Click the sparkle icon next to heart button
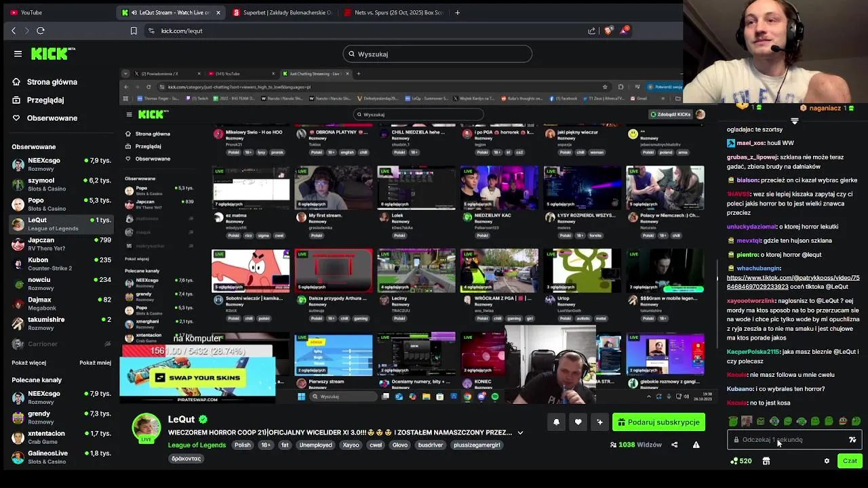The image size is (868, 488). coord(599,422)
